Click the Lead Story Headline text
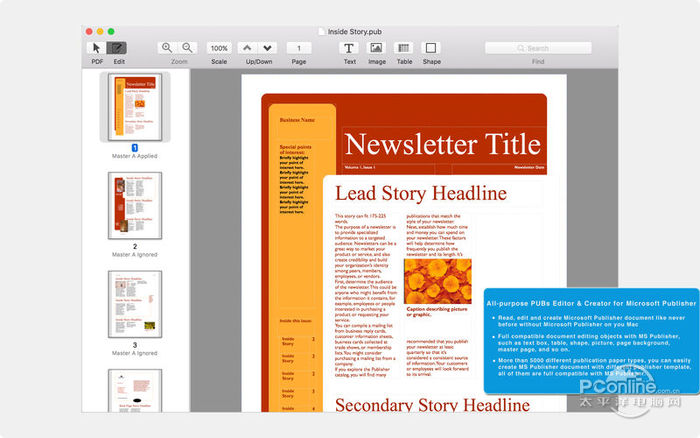Viewport: 700px width, 438px height. [x=420, y=192]
